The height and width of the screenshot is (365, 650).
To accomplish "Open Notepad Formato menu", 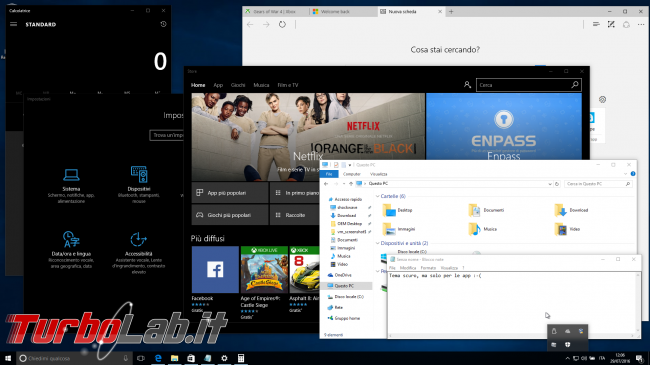I will pos(428,268).
